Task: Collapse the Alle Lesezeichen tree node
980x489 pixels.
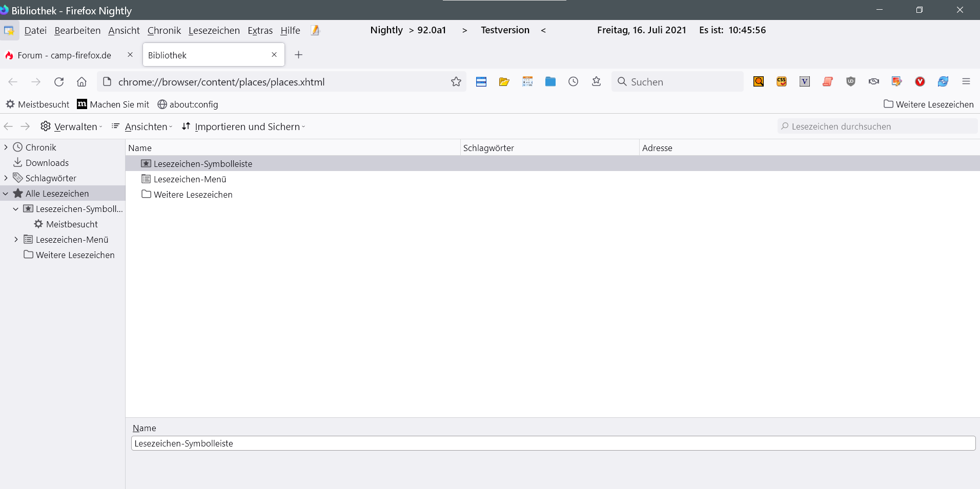Action: tap(6, 194)
